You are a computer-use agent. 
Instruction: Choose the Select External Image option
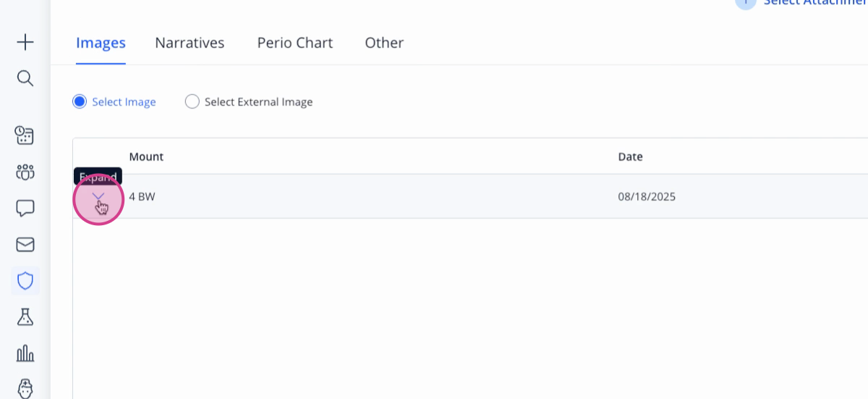click(249, 101)
